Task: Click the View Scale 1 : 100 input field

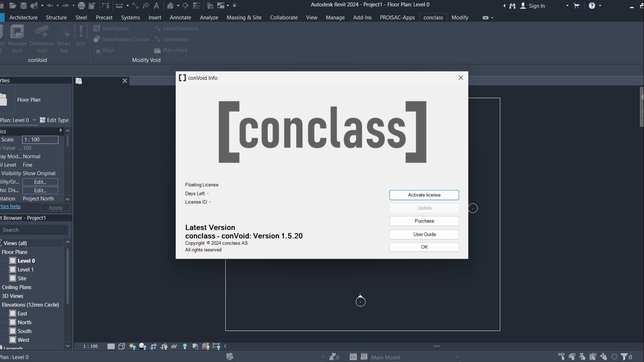Action: coord(40,140)
